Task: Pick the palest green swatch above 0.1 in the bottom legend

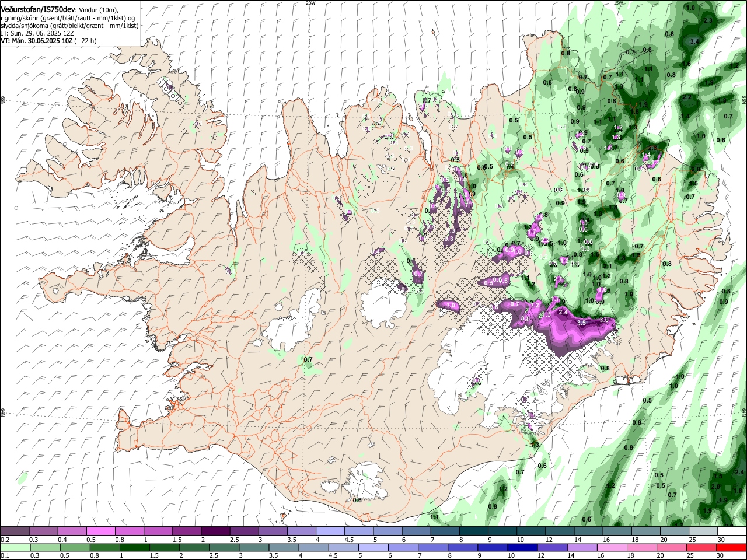Action: [15, 547]
